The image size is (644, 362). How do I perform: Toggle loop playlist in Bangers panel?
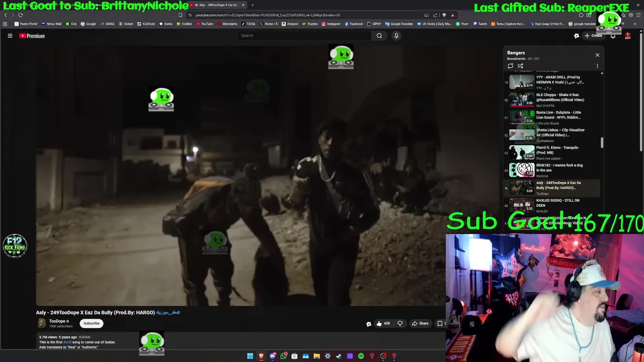510,66
